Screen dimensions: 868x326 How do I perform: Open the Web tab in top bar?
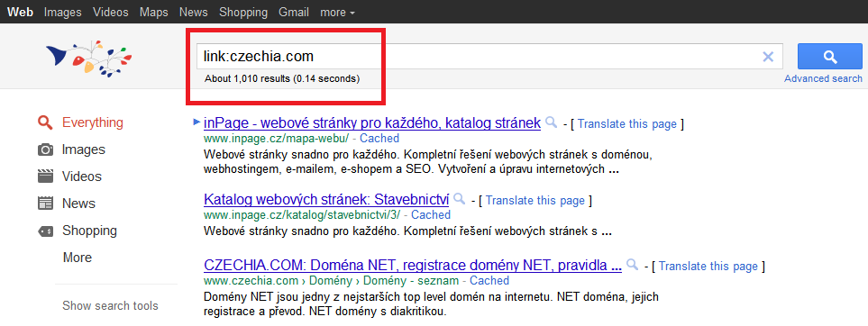(x=20, y=12)
